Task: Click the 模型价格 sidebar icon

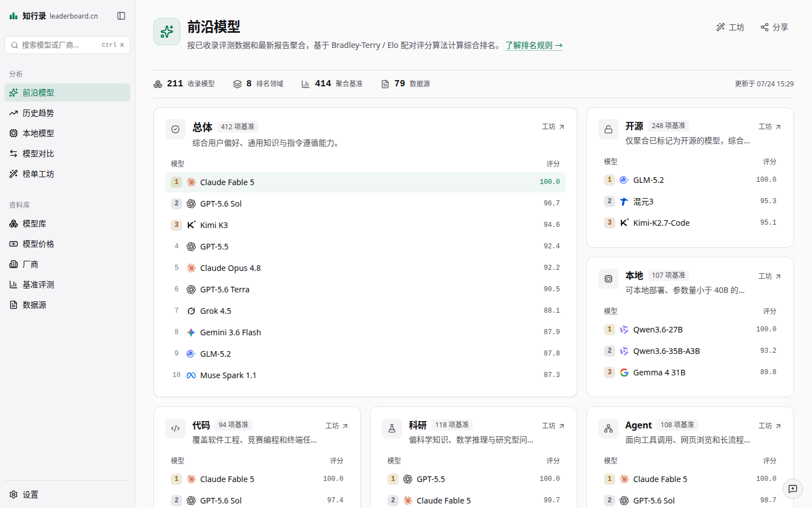Action: click(14, 244)
